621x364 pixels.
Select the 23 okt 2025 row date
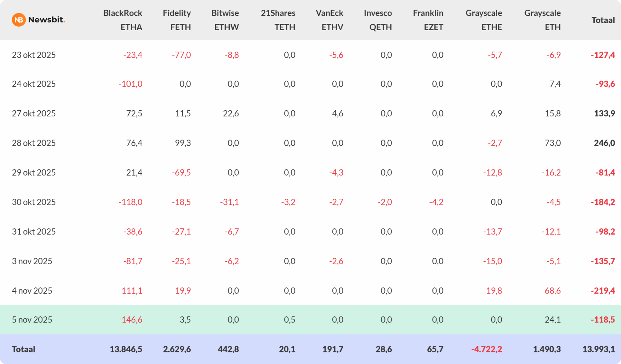point(34,55)
